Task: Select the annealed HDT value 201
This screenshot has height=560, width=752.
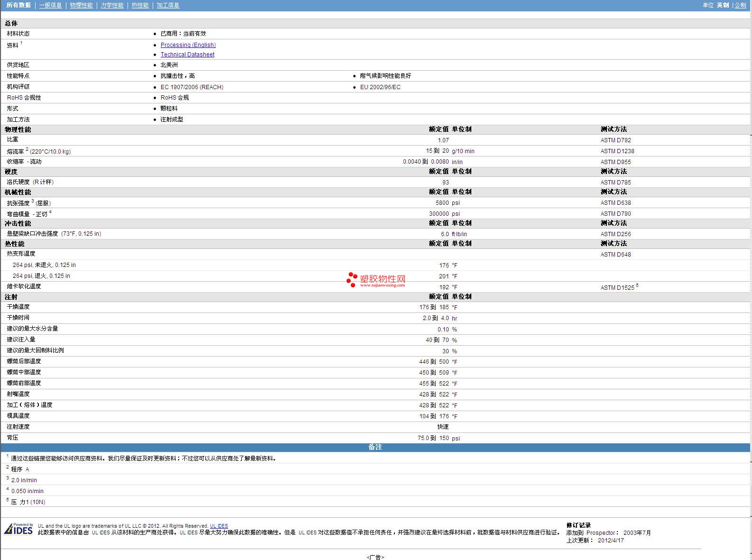Action: (x=444, y=276)
